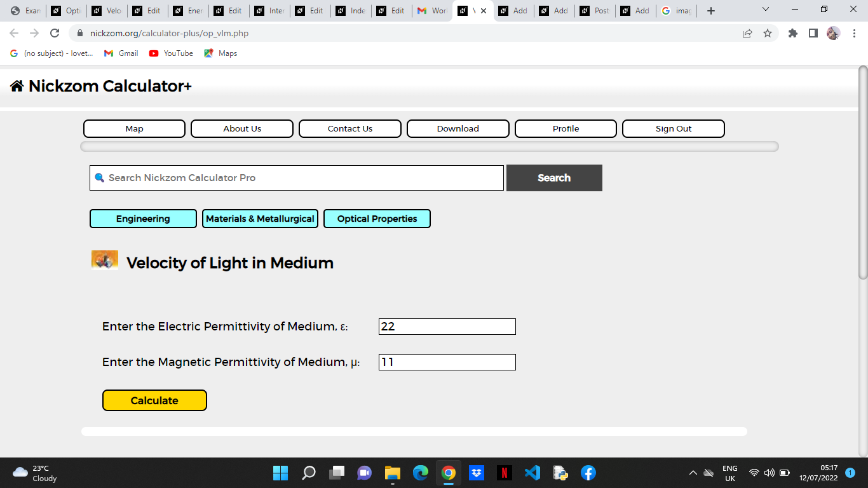Viewport: 868px width, 488px height.
Task: Open the Chrome extensions puzzle icon
Action: (793, 33)
